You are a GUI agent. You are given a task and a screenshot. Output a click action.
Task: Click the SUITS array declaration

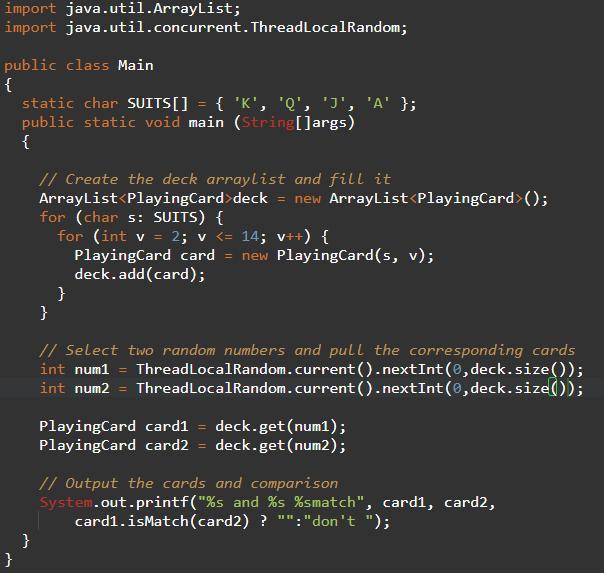(x=219, y=103)
